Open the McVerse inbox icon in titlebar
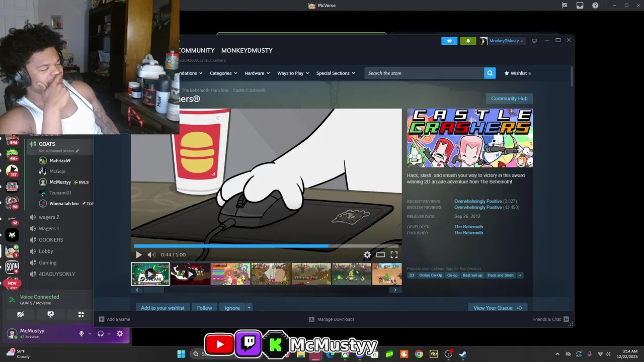644x362 pixels. [x=580, y=6]
